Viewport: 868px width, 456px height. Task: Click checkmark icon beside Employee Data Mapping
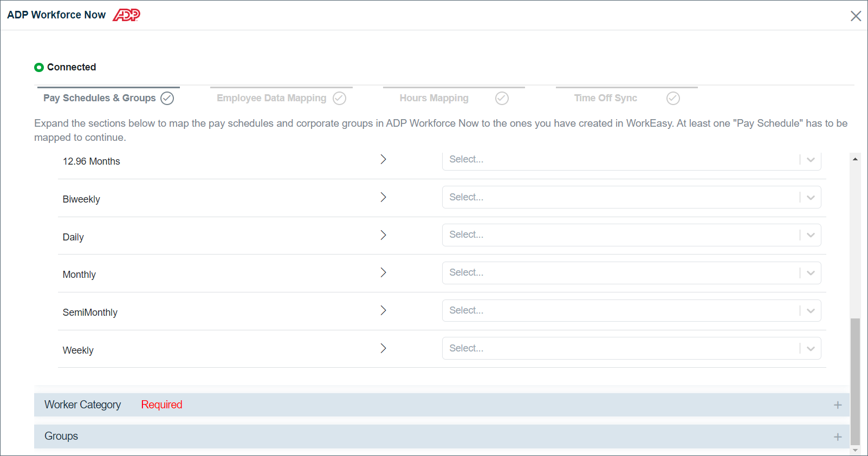pos(340,98)
